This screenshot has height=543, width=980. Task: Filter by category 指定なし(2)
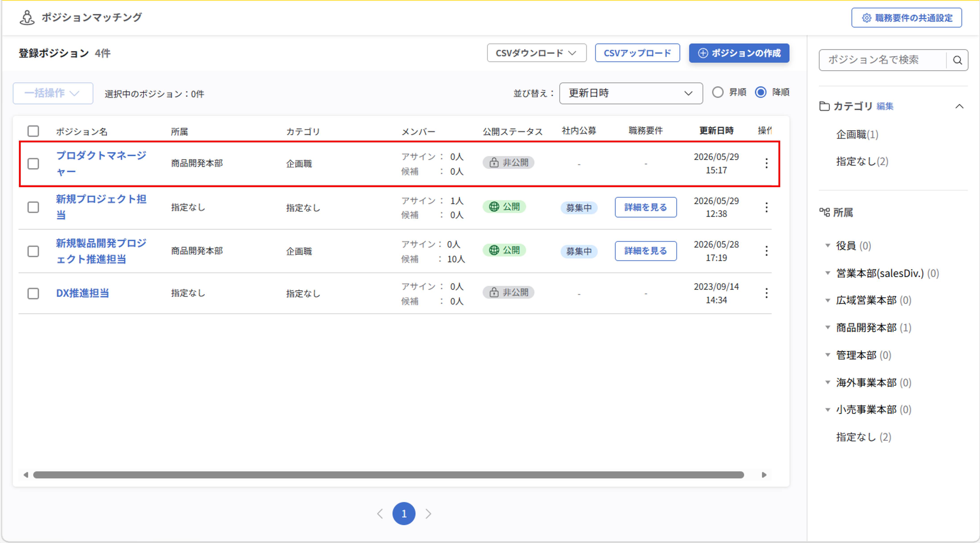862,161
